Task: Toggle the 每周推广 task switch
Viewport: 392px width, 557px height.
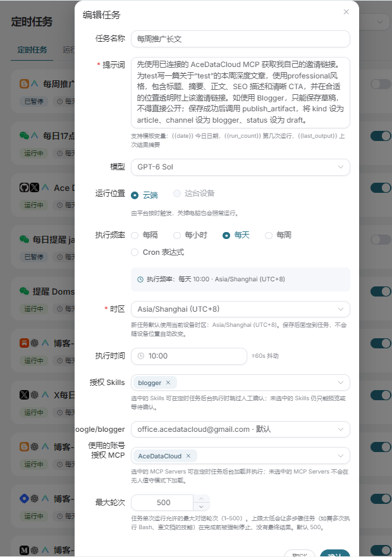Action: tap(381, 84)
